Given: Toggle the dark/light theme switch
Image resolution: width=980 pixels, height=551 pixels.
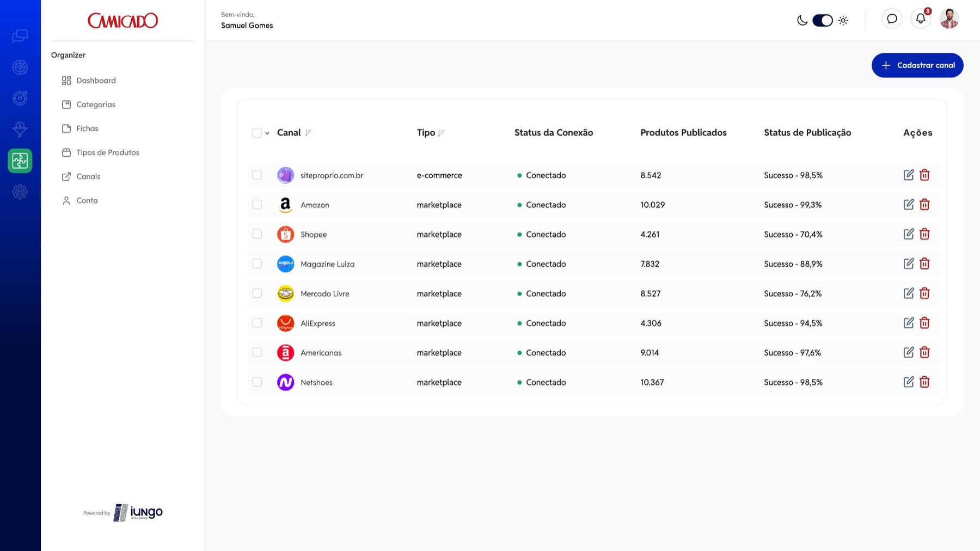Looking at the screenshot, I should 822,20.
